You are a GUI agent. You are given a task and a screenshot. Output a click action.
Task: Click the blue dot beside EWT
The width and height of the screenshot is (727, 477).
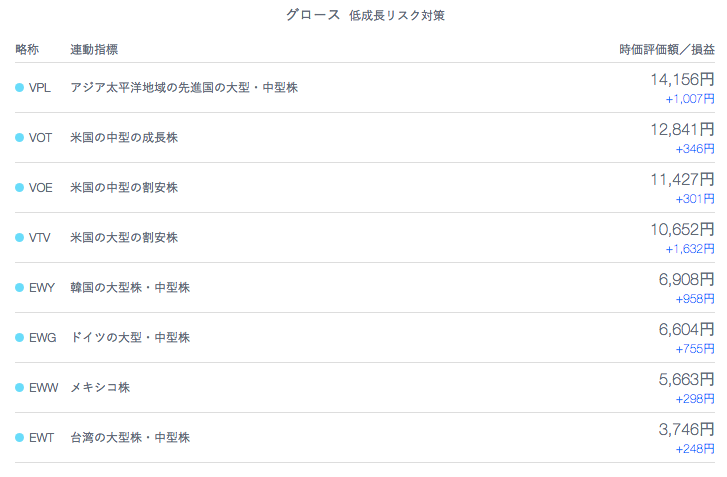(x=19, y=438)
